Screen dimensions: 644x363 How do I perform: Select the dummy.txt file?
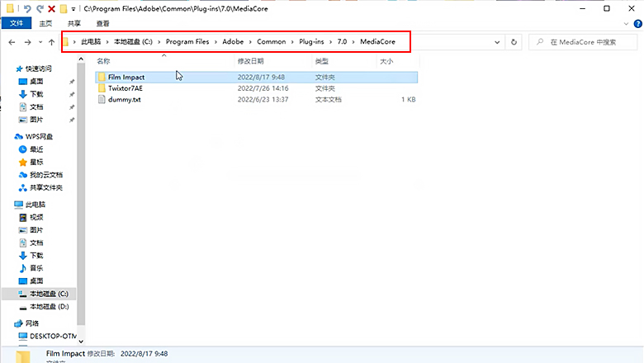(x=125, y=99)
